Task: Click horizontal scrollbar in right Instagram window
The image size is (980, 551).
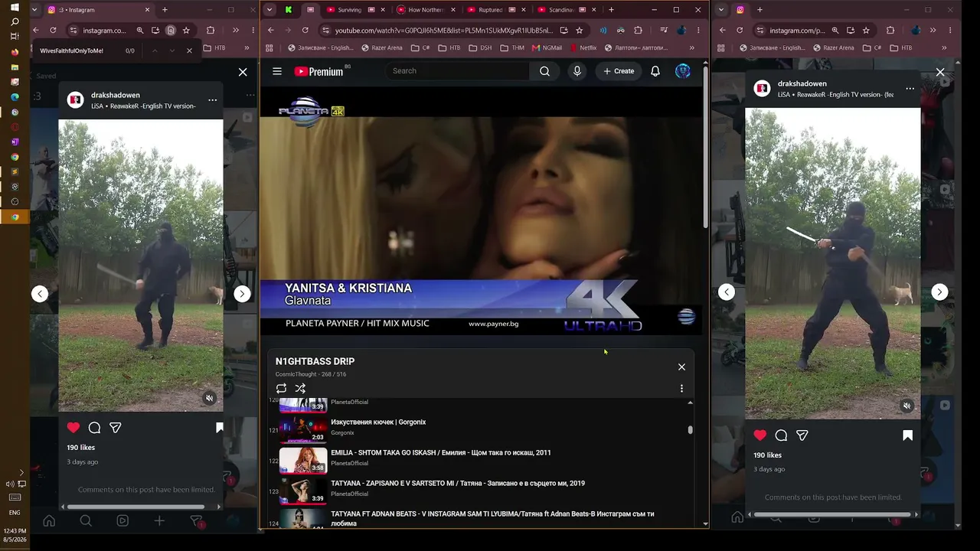Action: (x=833, y=514)
